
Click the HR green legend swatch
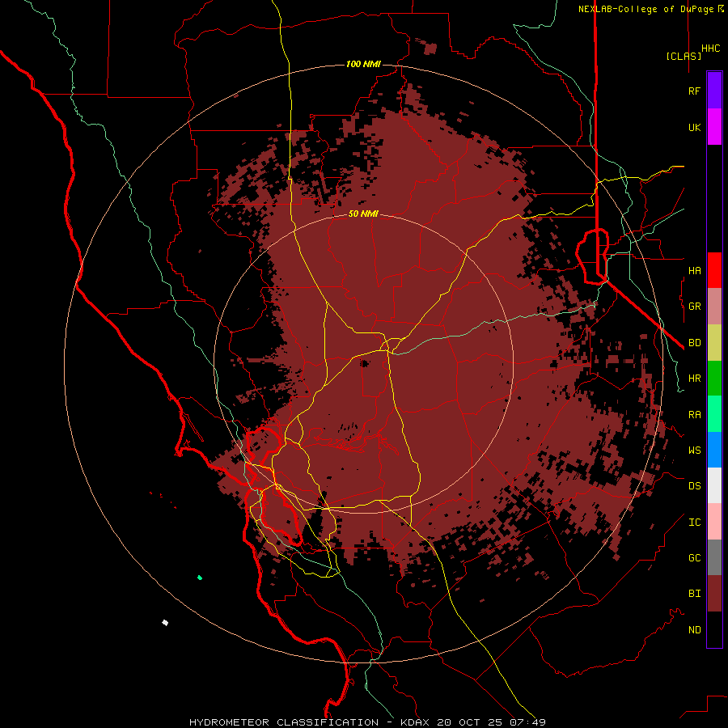pos(714,379)
